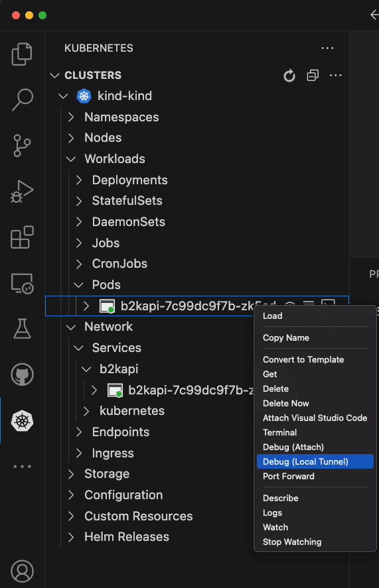
Task: Open the GitHub view in activity bar
Action: 22,375
